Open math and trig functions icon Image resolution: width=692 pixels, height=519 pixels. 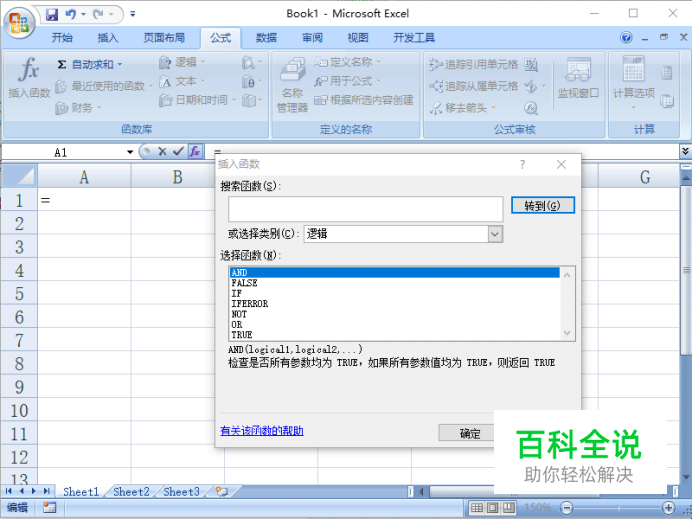(252, 81)
